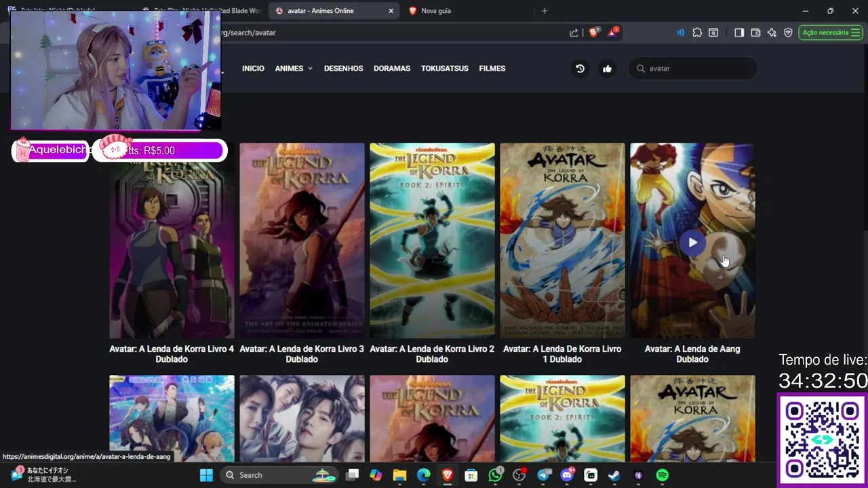Open Steam from the taskbar
868x488 pixels.
[x=614, y=475]
